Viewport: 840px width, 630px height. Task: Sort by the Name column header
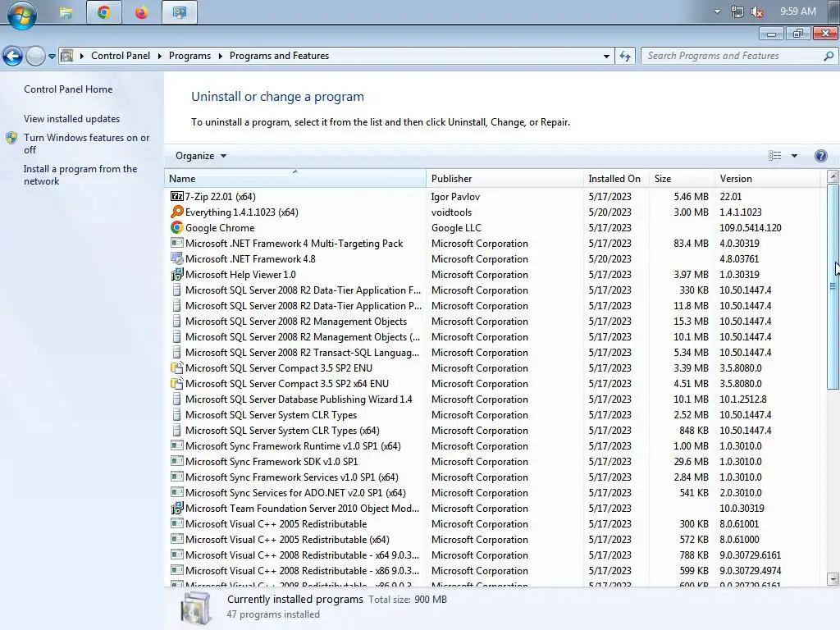(295, 178)
